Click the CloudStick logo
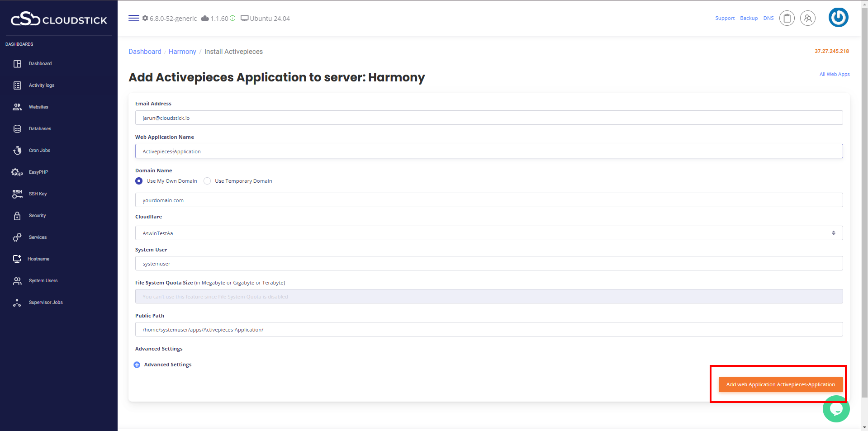868x431 pixels. 59,19
